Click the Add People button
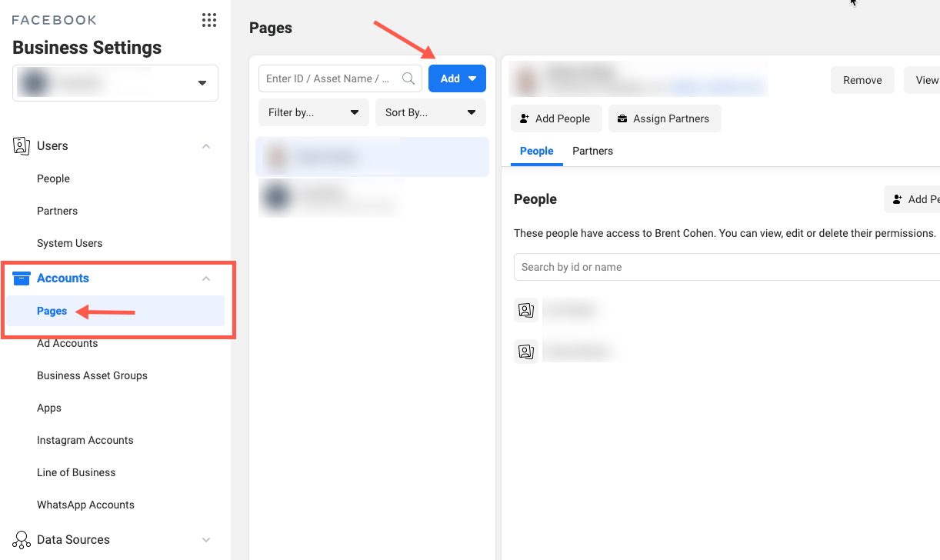This screenshot has height=560, width=940. click(555, 118)
